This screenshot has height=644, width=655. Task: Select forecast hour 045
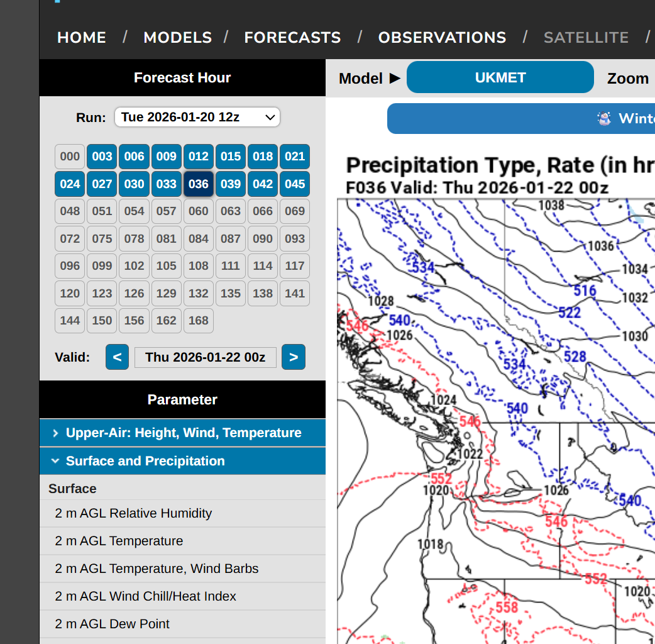point(294,184)
